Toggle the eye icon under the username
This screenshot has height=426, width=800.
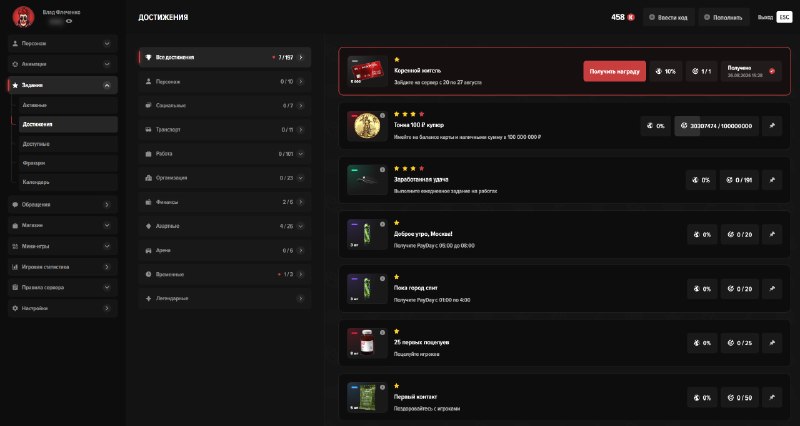pos(69,21)
